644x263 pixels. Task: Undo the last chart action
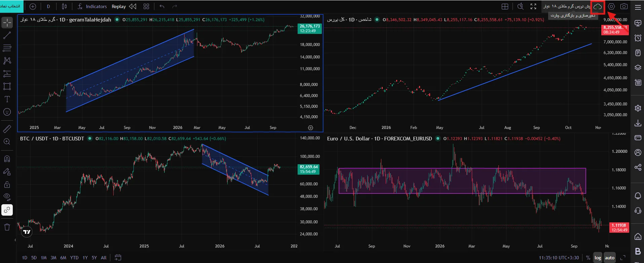coord(162,6)
